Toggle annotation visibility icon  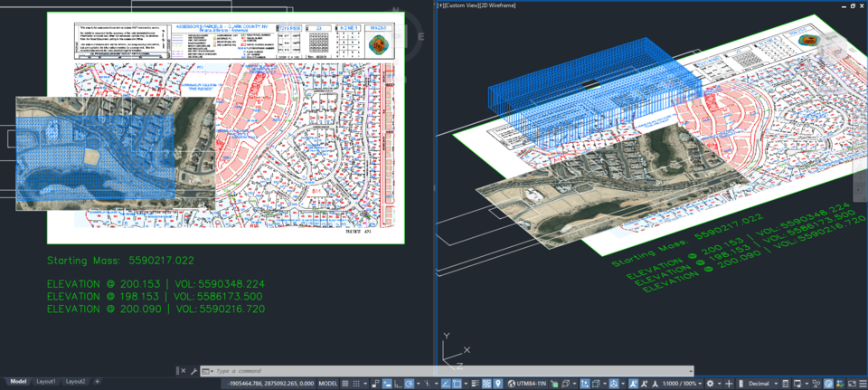pos(633,384)
